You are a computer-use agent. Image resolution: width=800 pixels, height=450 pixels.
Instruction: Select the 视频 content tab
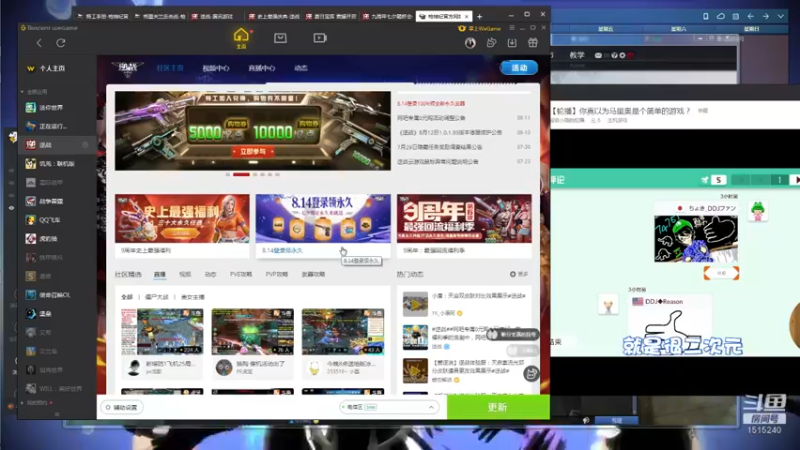[x=185, y=274]
